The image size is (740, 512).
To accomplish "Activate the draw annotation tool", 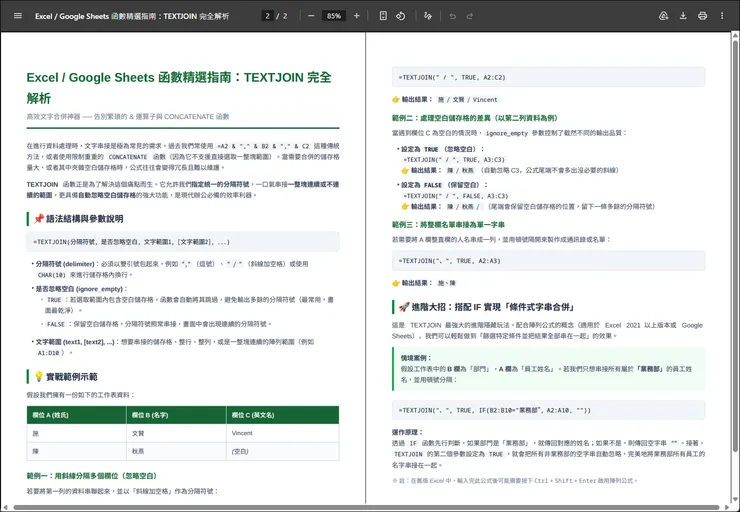I will [x=428, y=16].
